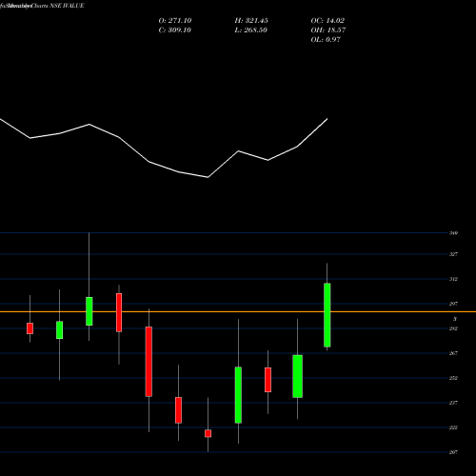Click the latest tall green candlestick
This screenshot has height=476, width=476.
[327, 315]
